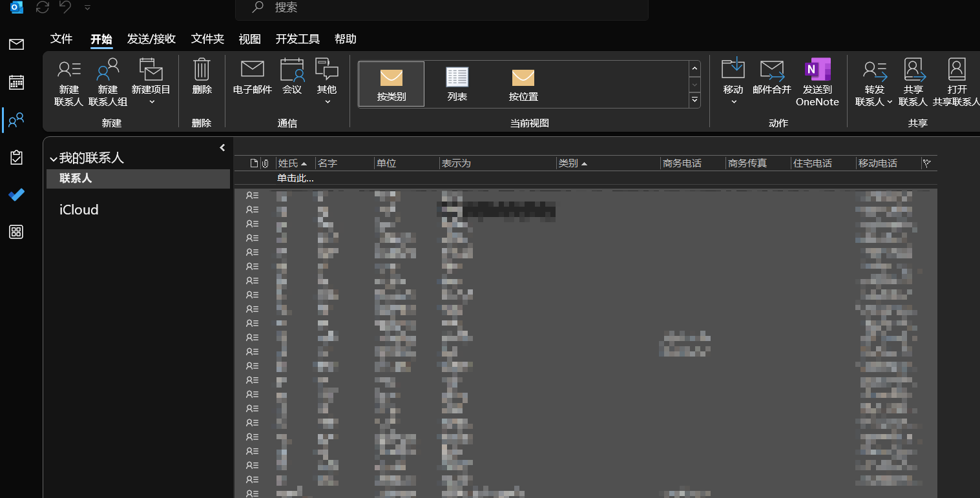Sort by 类别 column header
This screenshot has height=498, width=980.
[608, 163]
